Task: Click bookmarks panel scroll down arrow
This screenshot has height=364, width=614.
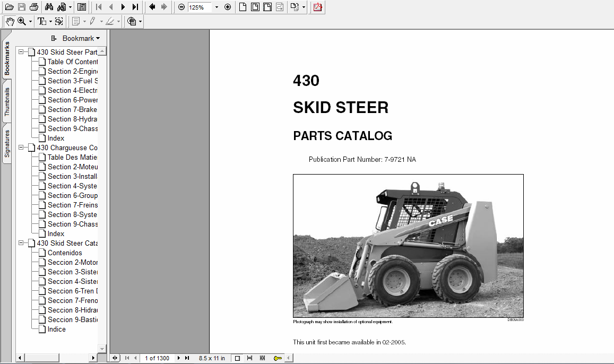Action: [102, 348]
